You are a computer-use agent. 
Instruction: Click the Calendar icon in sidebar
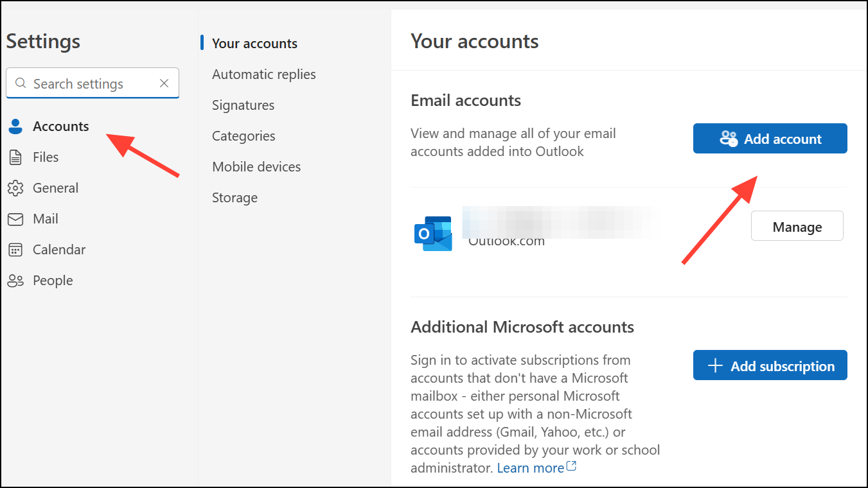[15, 250]
